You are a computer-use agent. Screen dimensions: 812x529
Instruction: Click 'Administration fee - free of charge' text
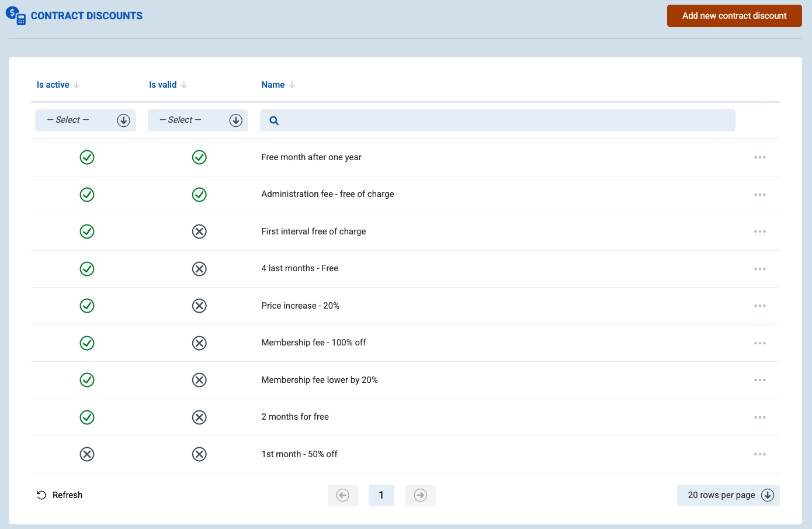pyautogui.click(x=328, y=194)
